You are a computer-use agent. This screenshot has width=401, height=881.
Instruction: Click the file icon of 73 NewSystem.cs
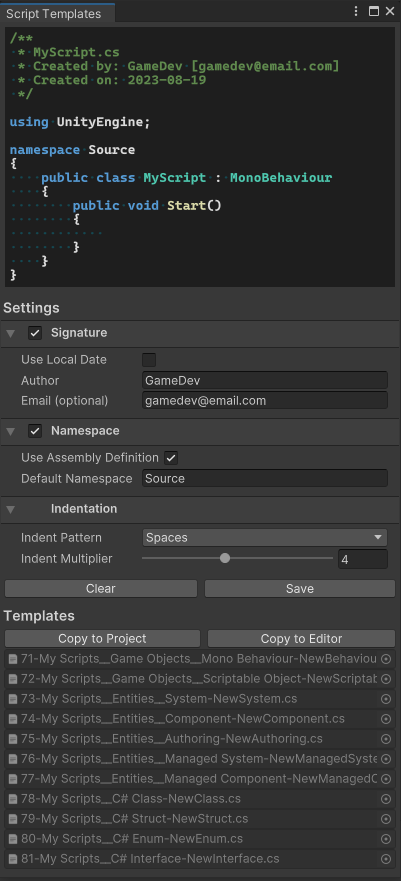coord(13,699)
